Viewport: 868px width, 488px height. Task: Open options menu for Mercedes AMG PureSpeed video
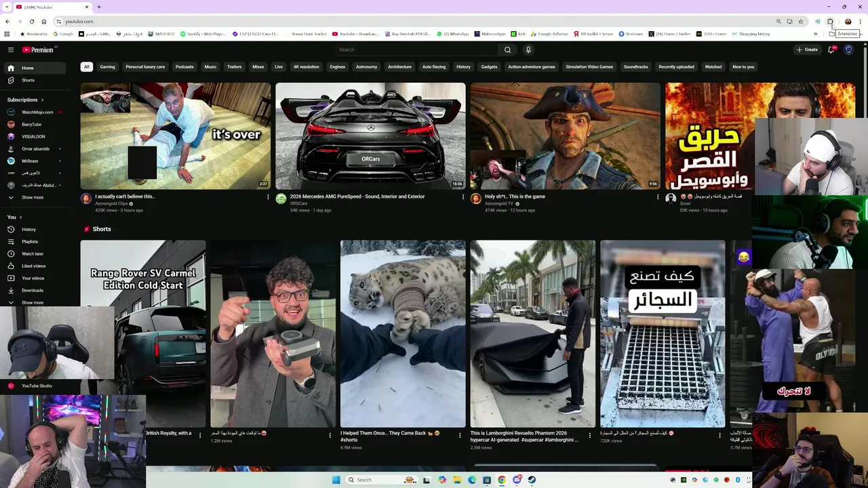(463, 197)
